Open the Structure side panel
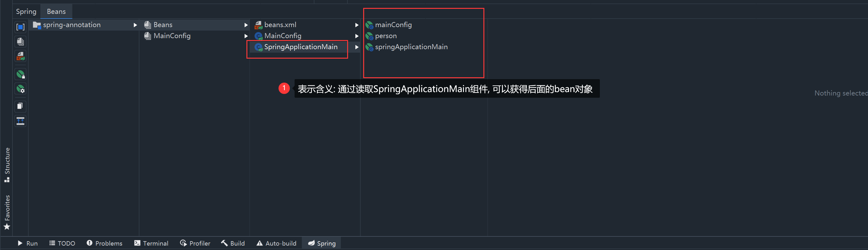This screenshot has width=868, height=250. pos(7,165)
